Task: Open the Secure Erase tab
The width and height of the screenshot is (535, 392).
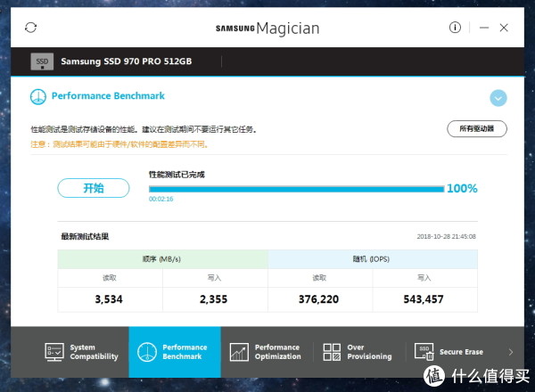Action: [450, 352]
